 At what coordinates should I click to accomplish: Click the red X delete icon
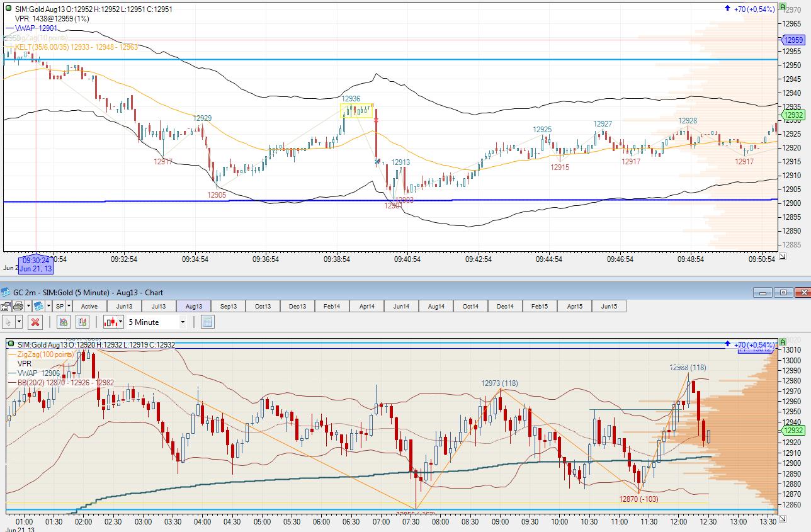pyautogui.click(x=35, y=322)
